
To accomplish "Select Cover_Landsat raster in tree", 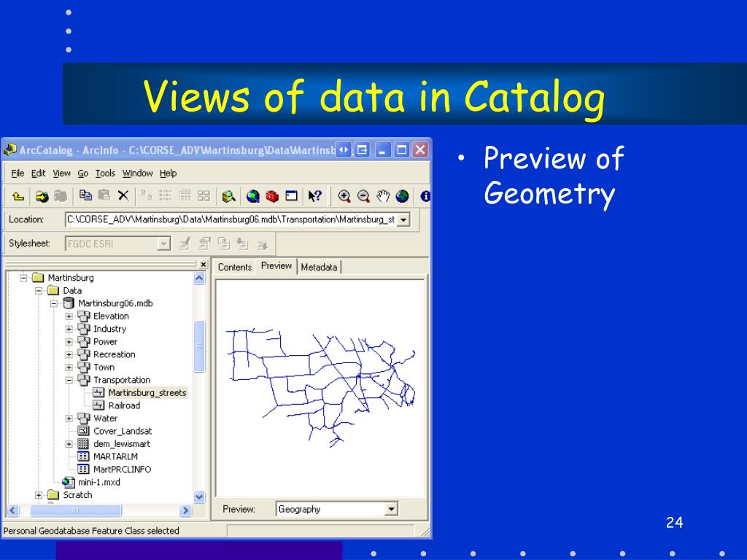I will point(123,431).
